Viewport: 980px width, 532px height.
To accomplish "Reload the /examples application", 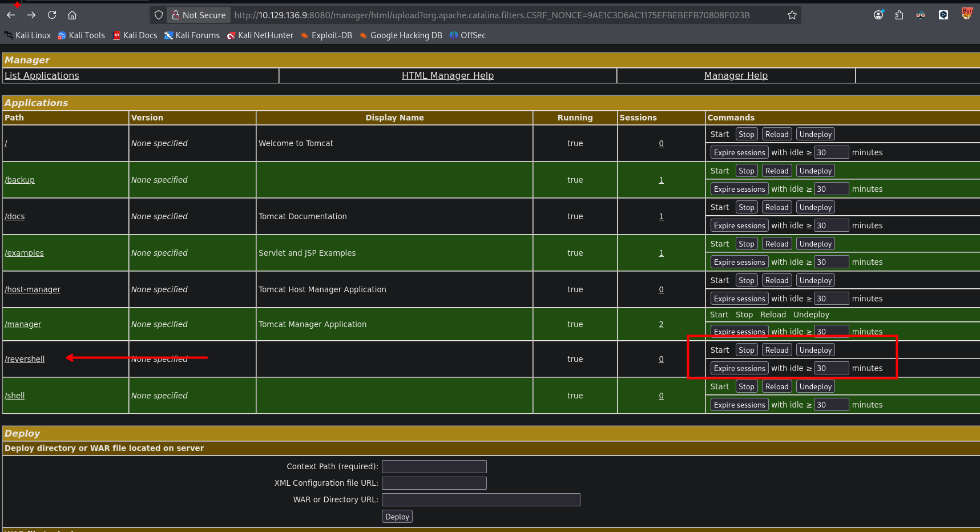I will tap(777, 244).
